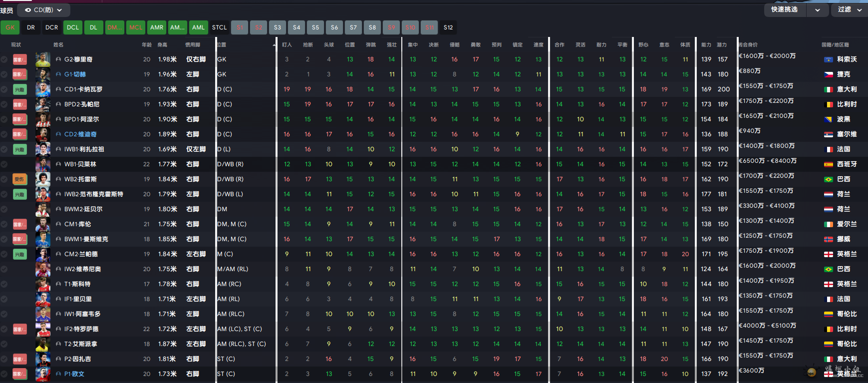868x383 pixels.
Task: Sort by the 转会身价 column header
Action: (749, 45)
